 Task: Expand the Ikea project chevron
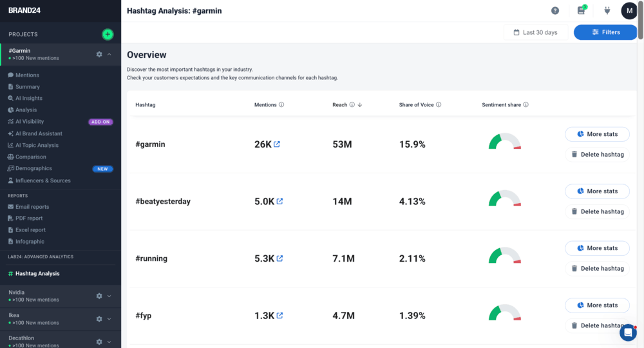(x=109, y=319)
